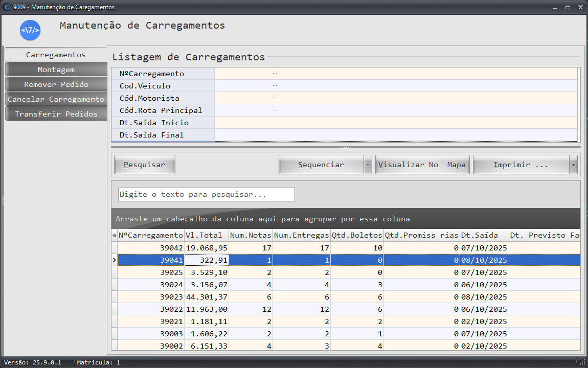Expand the Sequenciar dropdown arrow

pos(368,165)
